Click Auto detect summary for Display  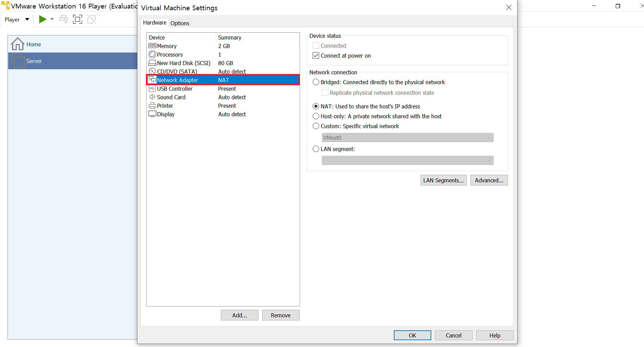[232, 114]
